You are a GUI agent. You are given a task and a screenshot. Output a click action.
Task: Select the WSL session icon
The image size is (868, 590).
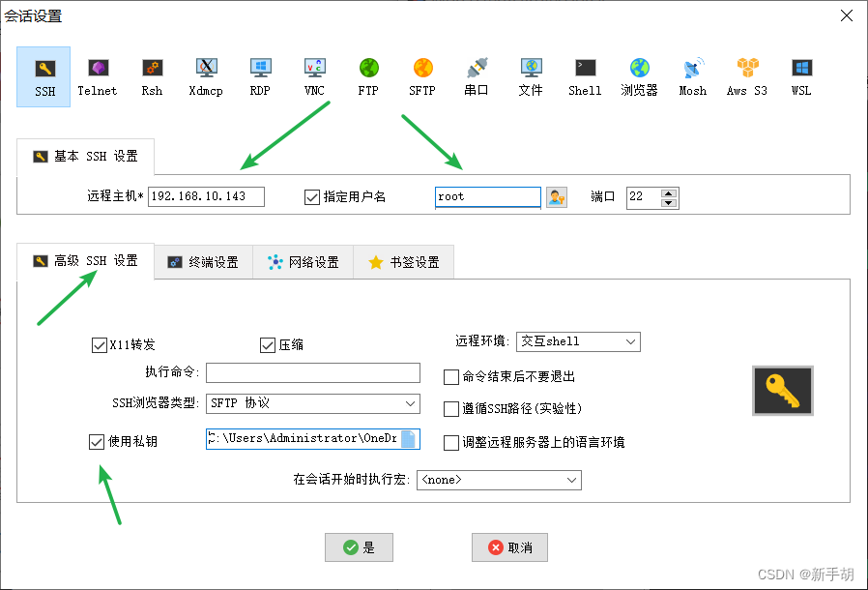[800, 76]
